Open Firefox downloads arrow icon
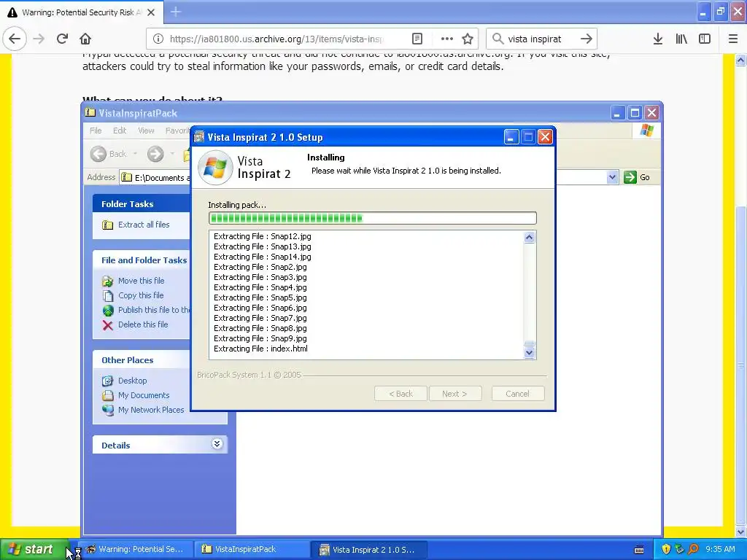 (658, 39)
